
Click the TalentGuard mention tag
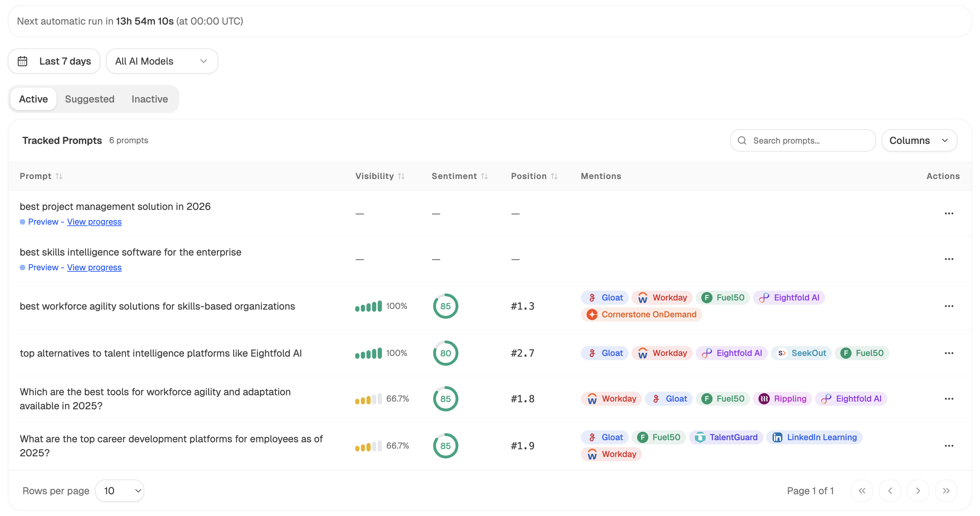726,438
